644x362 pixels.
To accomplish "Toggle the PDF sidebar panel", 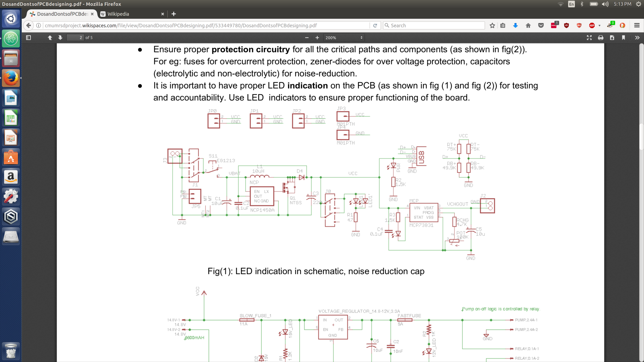I will [x=28, y=38].
